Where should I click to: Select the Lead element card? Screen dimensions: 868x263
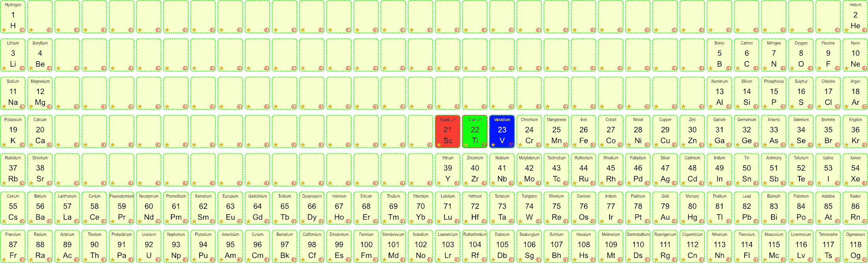pos(747,208)
